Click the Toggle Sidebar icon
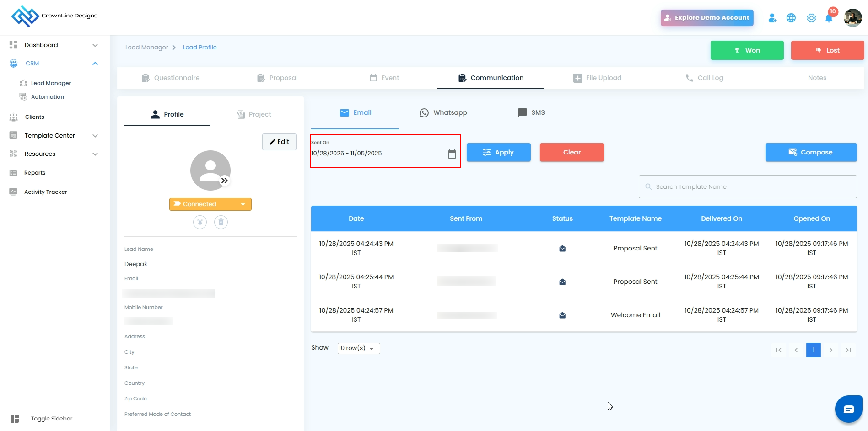Viewport: 868px width, 431px height. (x=15, y=419)
